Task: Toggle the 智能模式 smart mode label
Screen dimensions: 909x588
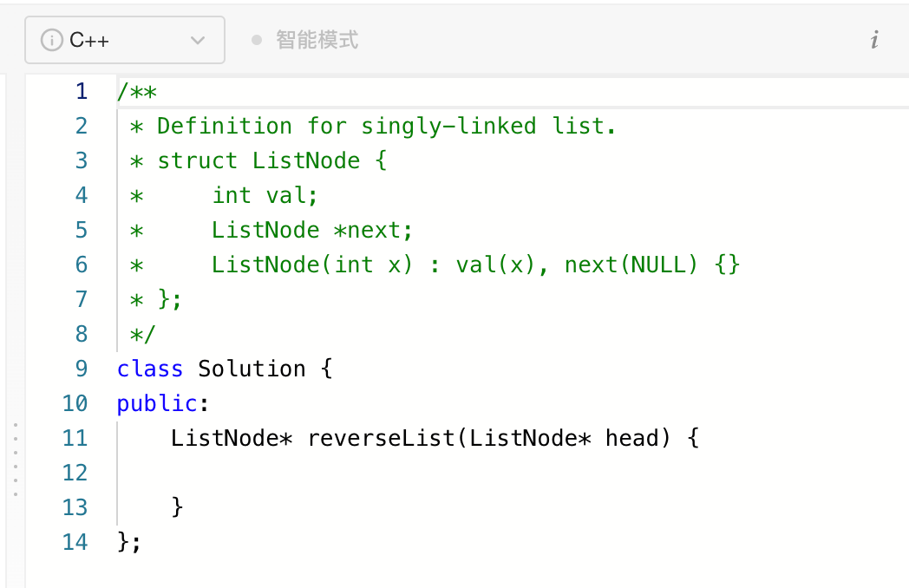Action: [317, 40]
